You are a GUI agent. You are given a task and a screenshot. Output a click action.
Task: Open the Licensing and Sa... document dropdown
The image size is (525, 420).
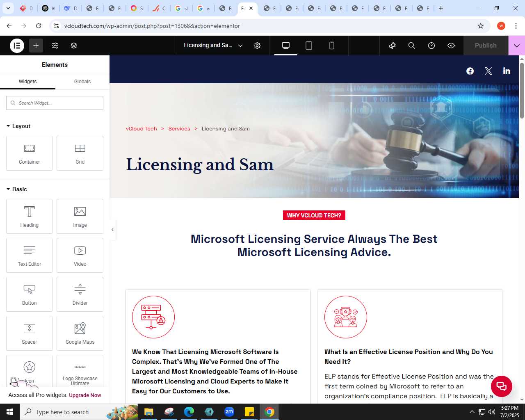tap(213, 46)
